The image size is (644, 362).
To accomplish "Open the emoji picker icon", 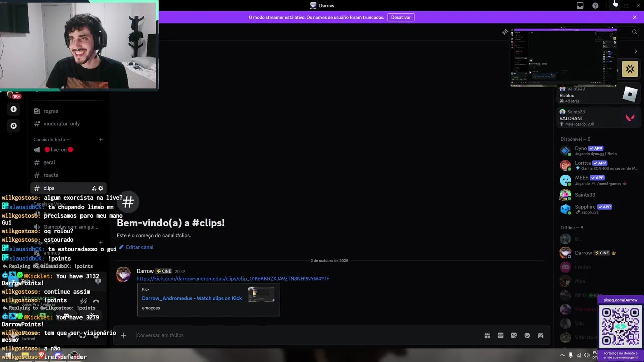I will (x=527, y=335).
